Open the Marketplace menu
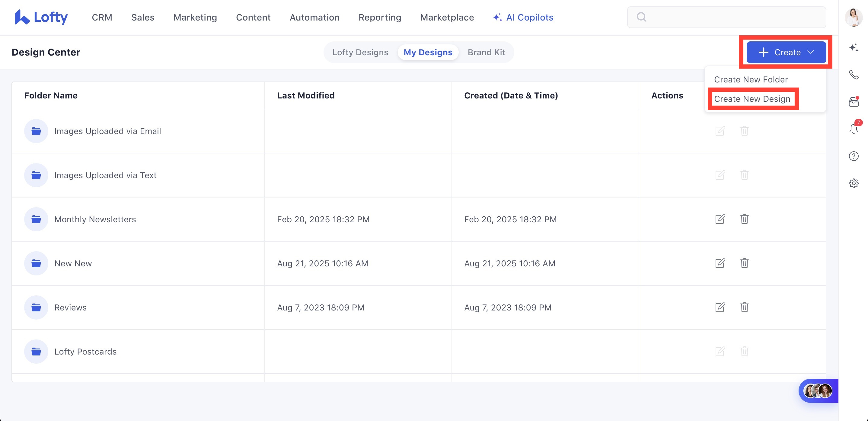This screenshot has height=421, width=868. click(447, 17)
